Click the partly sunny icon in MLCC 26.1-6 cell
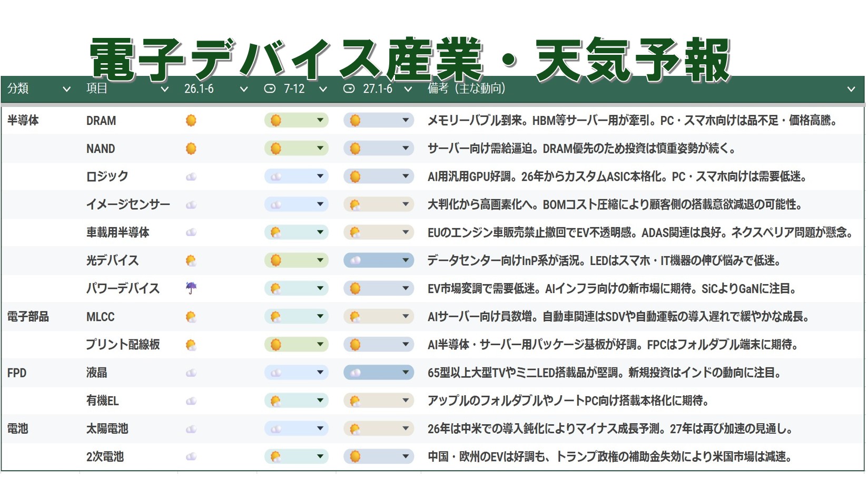This screenshot has height=488, width=868. tap(191, 317)
